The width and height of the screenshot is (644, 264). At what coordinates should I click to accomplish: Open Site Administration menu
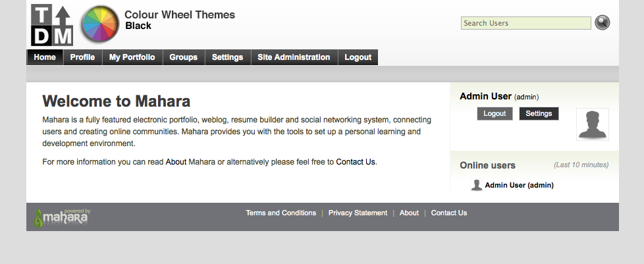[x=294, y=57]
